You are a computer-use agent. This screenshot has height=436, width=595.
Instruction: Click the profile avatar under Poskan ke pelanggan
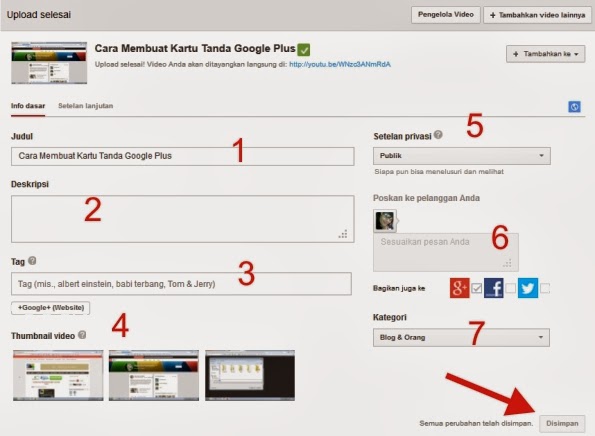point(385,221)
